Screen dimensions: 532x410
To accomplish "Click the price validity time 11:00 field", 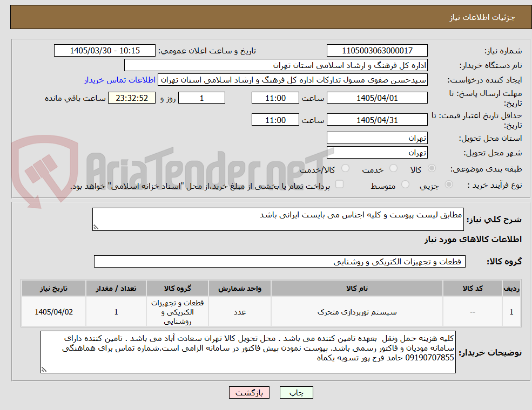I will click(x=275, y=120).
